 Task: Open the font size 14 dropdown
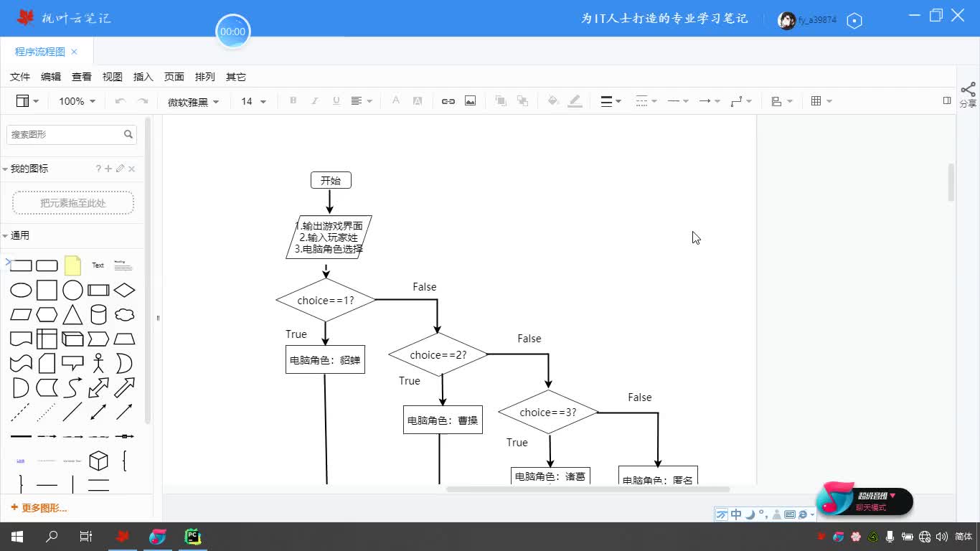(x=254, y=101)
